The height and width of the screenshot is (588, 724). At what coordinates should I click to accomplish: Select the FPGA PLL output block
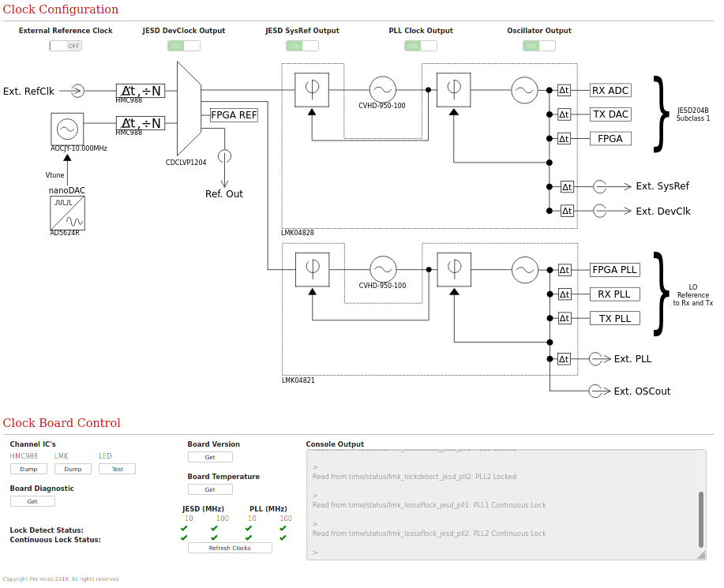click(x=614, y=270)
